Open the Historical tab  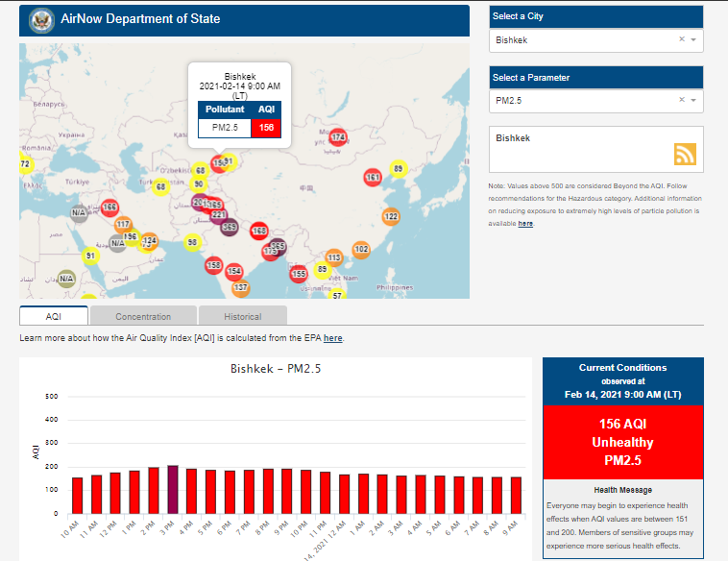243,316
